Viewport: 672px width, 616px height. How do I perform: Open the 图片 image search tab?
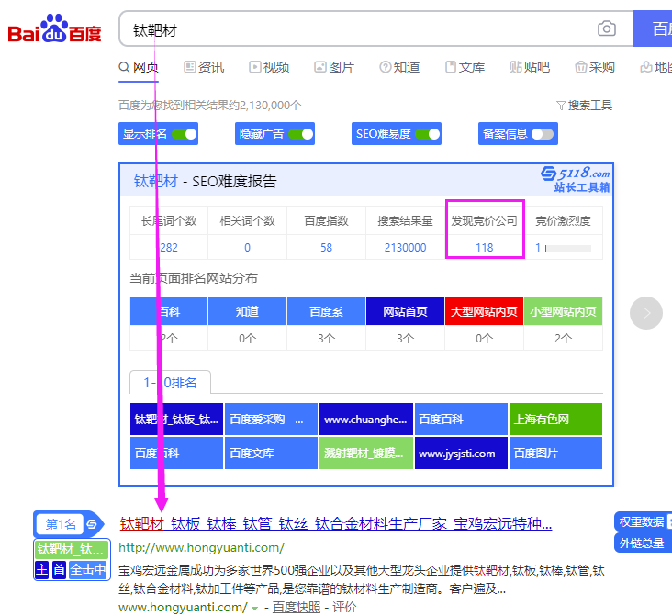334,67
